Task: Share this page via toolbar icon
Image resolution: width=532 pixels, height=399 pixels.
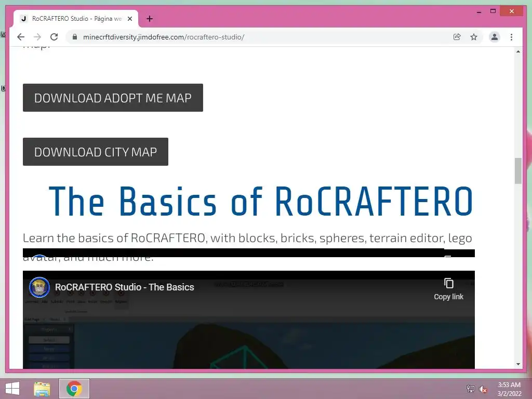Action: pyautogui.click(x=457, y=37)
